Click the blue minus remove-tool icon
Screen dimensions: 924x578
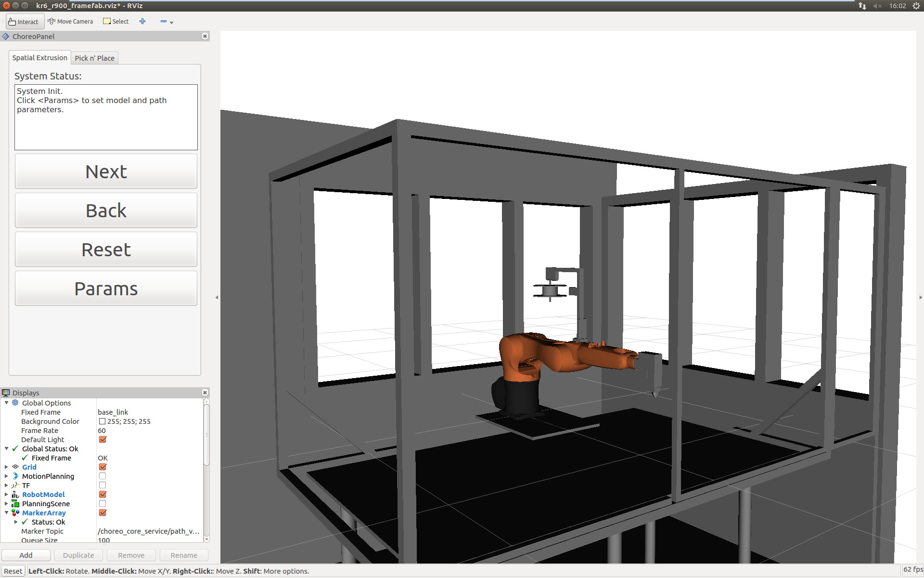pyautogui.click(x=164, y=21)
